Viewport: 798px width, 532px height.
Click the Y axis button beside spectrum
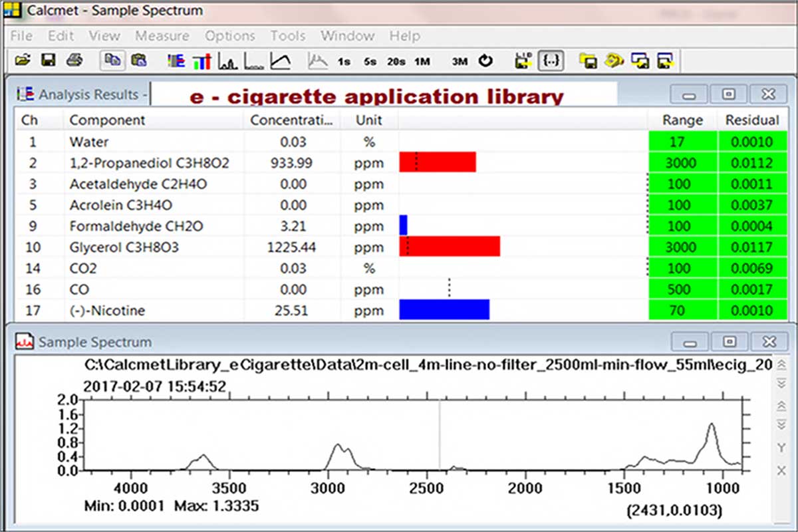(782, 448)
